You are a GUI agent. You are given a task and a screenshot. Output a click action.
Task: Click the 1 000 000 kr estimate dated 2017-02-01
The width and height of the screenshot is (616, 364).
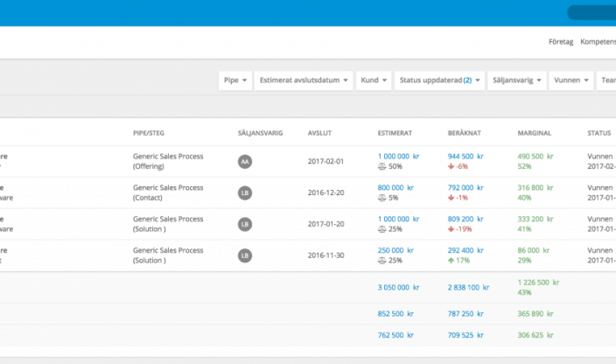(398, 156)
